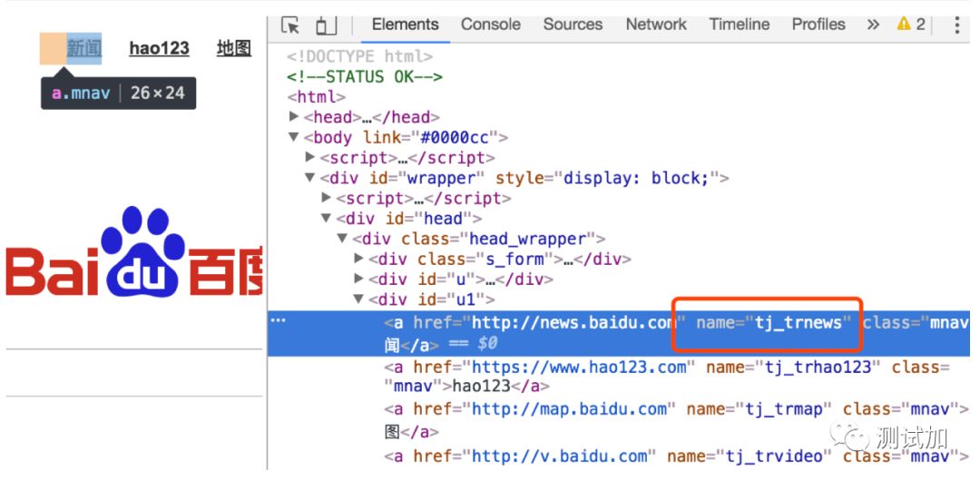Open the DevTools three-dot menu
This screenshot has height=481, width=980.
pyautogui.click(x=957, y=25)
